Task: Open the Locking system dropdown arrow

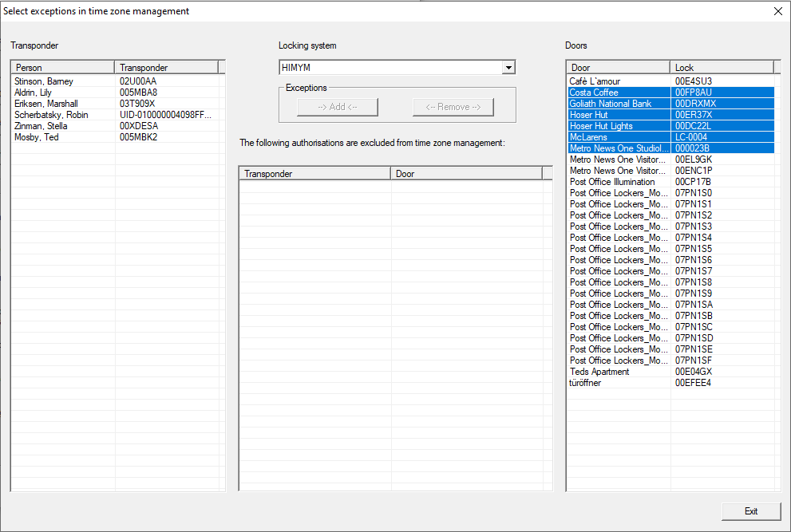Action: (x=508, y=68)
